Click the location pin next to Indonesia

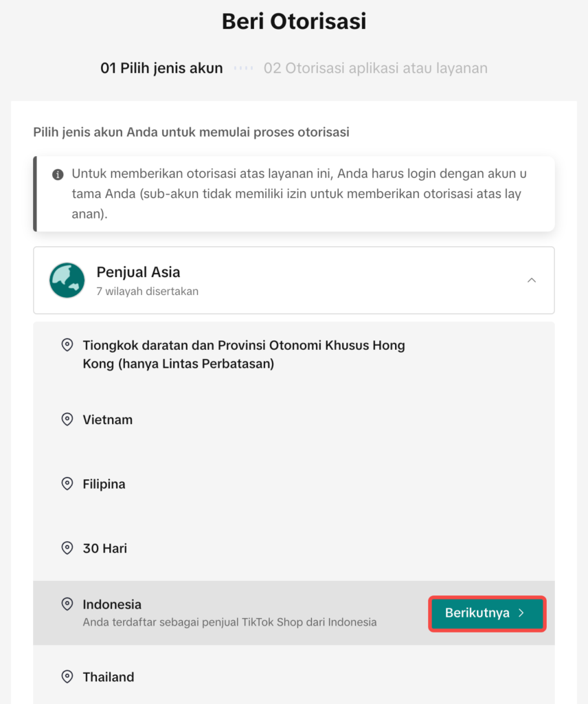67,604
